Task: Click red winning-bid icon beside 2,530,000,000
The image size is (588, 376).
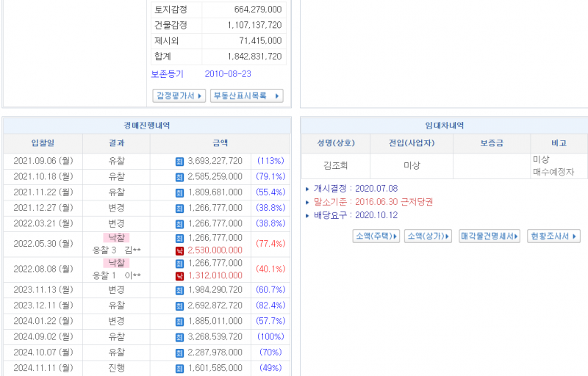Action: (x=179, y=251)
